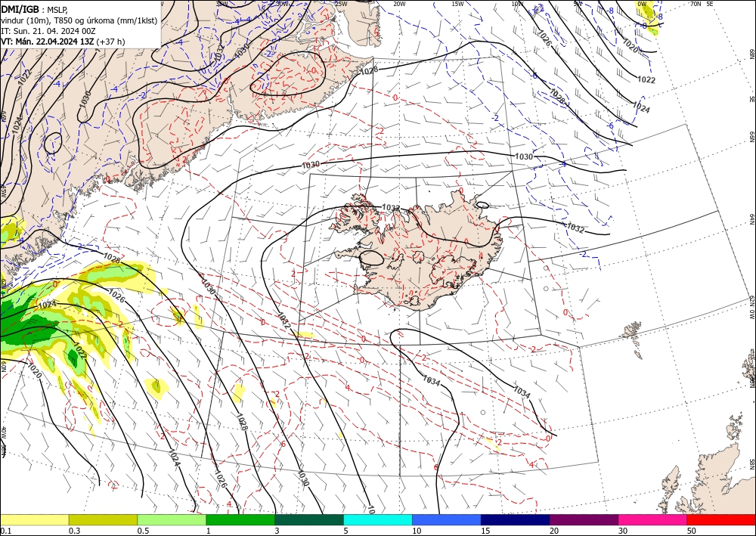Click the '0.1' legend scale label
The width and height of the screenshot is (756, 536).
pyautogui.click(x=5, y=531)
